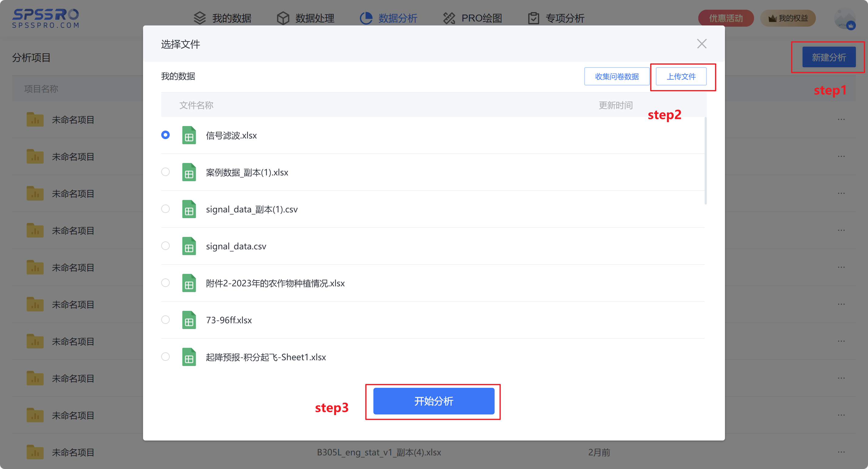Image resolution: width=868 pixels, height=469 pixels.
Task: Click the ruler-pencil icon beside PRO绘图
Action: (x=449, y=18)
